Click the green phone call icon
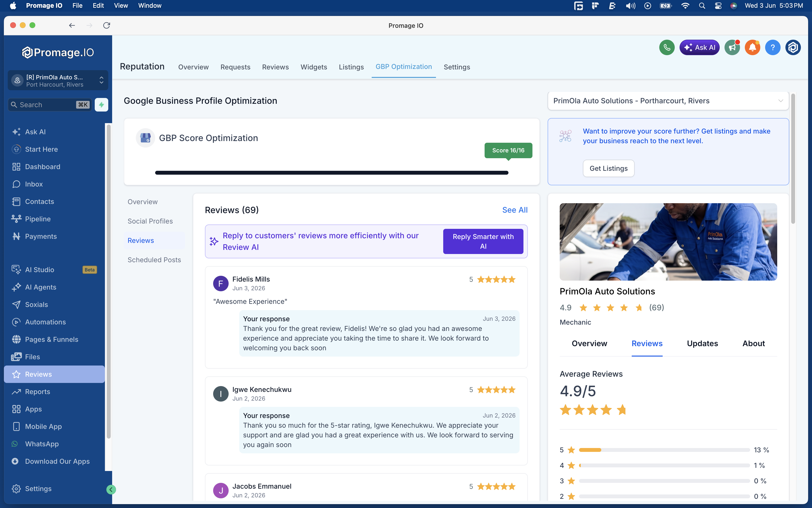812x508 pixels. (x=667, y=47)
